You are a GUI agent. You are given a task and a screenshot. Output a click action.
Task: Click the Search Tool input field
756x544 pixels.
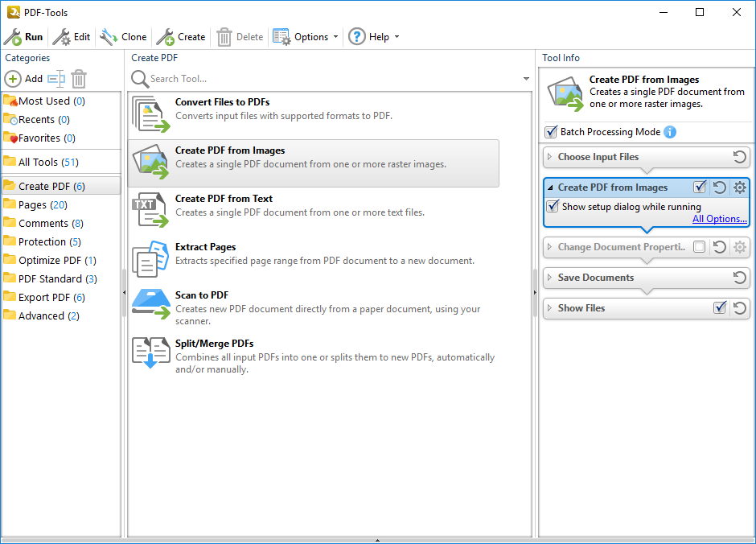[330, 79]
